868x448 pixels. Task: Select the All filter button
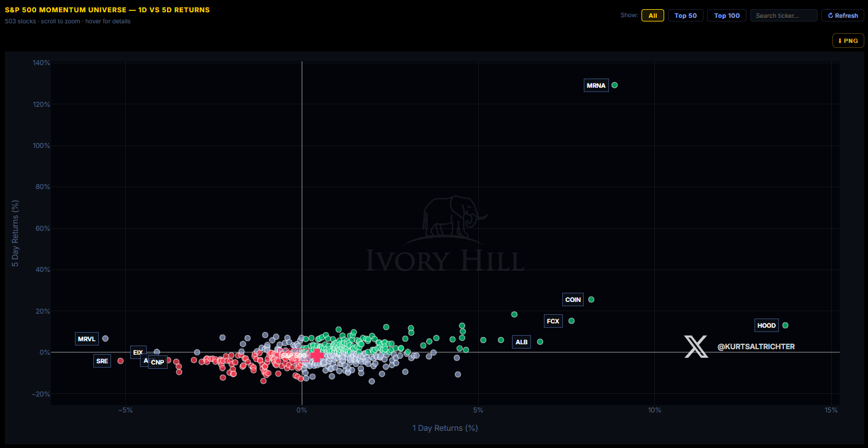(x=653, y=15)
